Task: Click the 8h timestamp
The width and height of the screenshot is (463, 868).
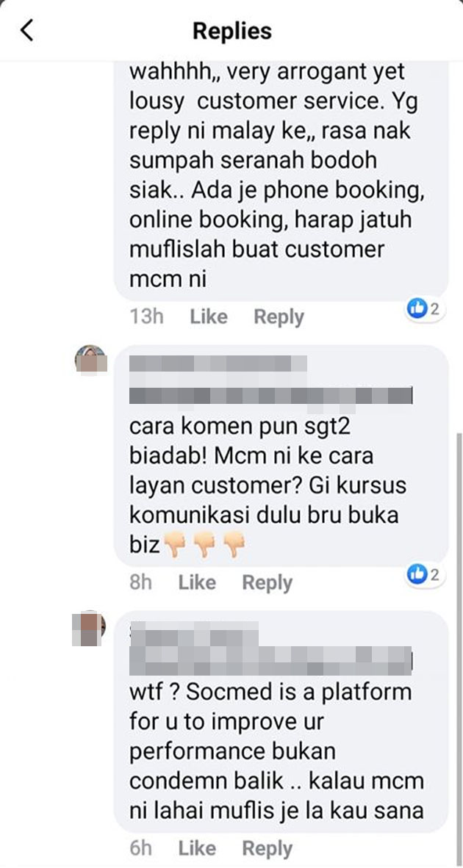Action: 140,582
